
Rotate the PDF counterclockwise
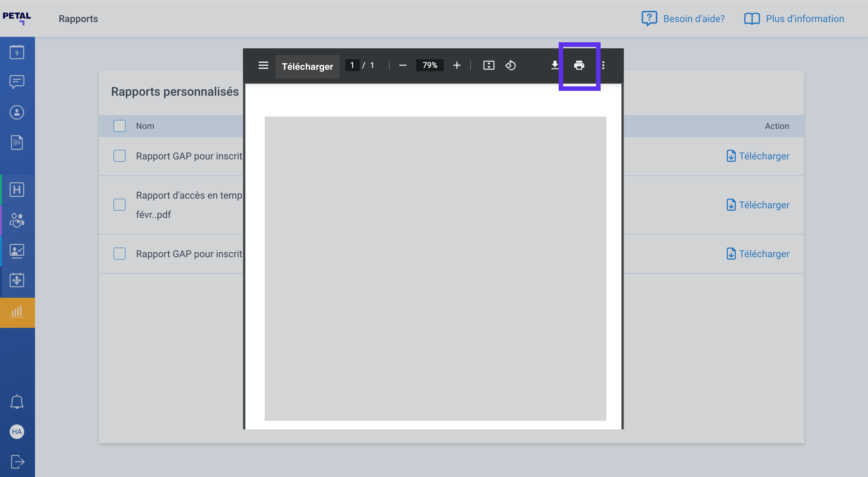pos(510,65)
